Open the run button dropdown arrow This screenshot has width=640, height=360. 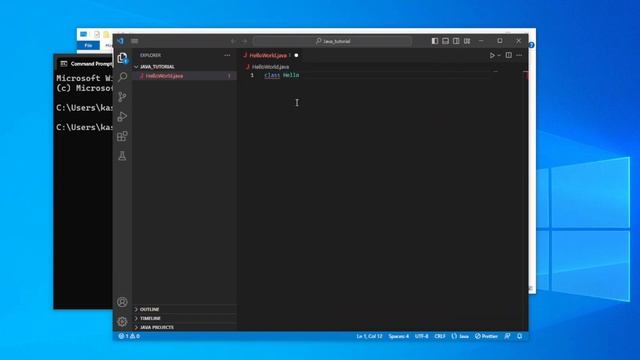click(x=499, y=55)
